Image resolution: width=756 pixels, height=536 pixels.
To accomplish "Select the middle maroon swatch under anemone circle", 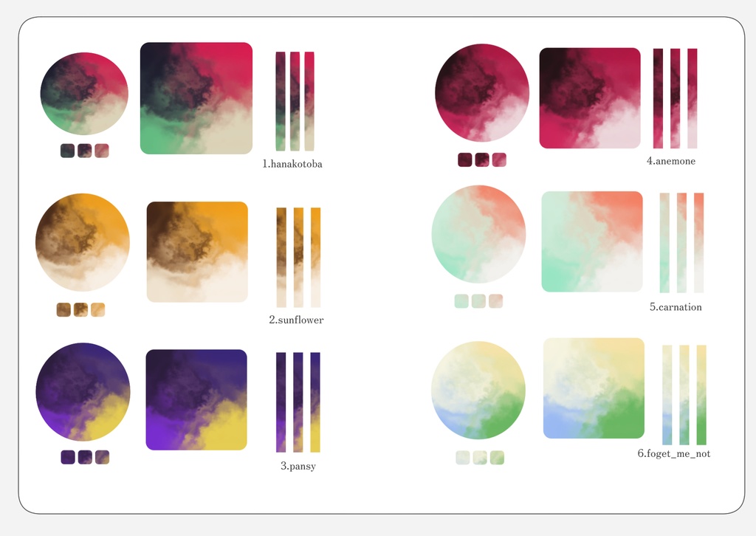I will 482,159.
